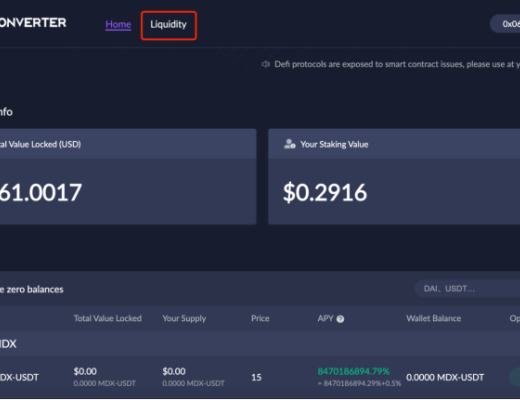
Task: Click the 0.0000 MDX-USDT wallet balance
Action: click(445, 377)
